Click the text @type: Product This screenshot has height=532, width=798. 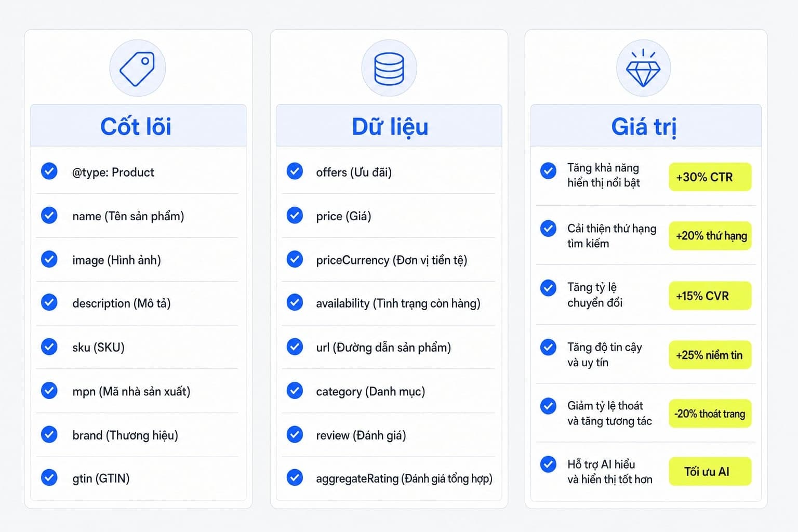click(x=113, y=172)
